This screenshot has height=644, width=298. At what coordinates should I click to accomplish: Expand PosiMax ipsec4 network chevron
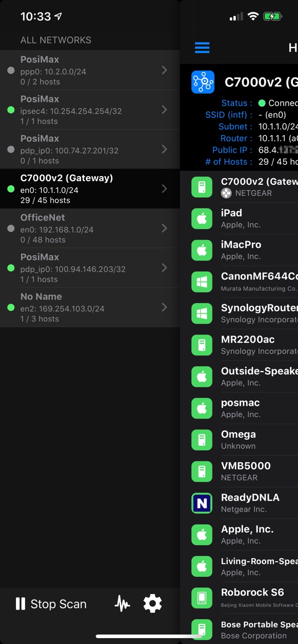pyautogui.click(x=164, y=110)
